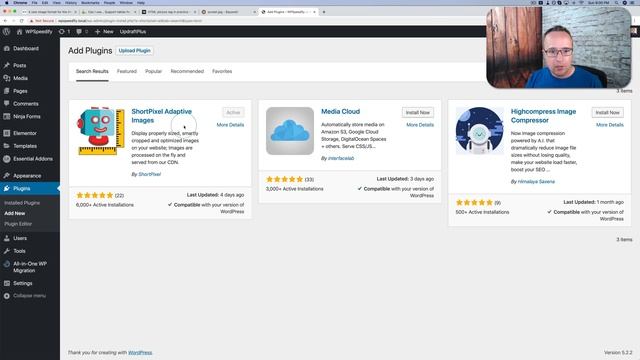Open Ninja Forms in sidebar
Screen dimensions: 640x360
(x=27, y=116)
